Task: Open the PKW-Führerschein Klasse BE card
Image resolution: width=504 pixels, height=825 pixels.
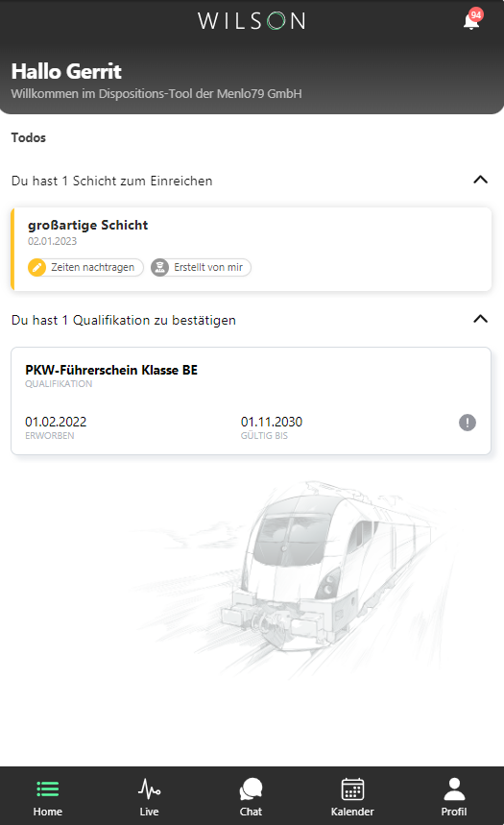Action: coord(251,400)
